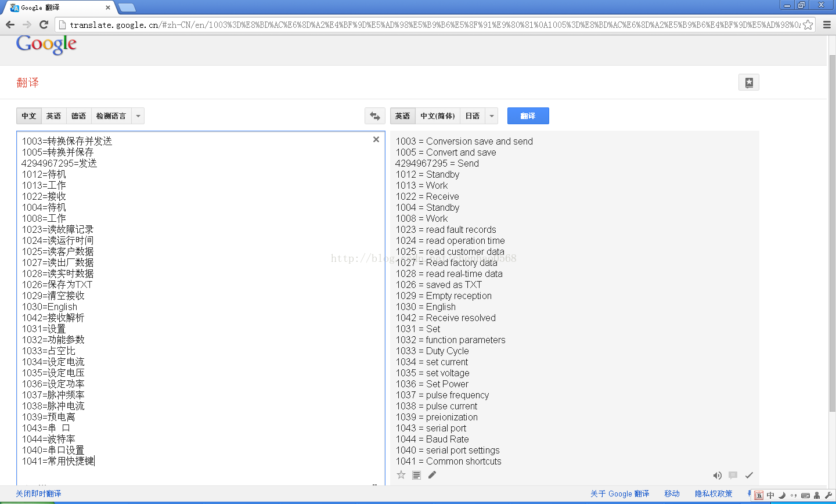
Task: Open the IME soft keyboard icon
Action: (805, 495)
